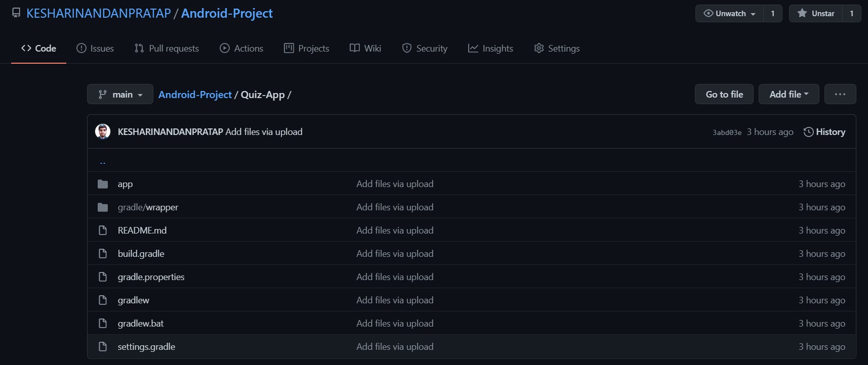Open the Unwatch dropdown caret
The image size is (868, 365).
pyautogui.click(x=753, y=14)
